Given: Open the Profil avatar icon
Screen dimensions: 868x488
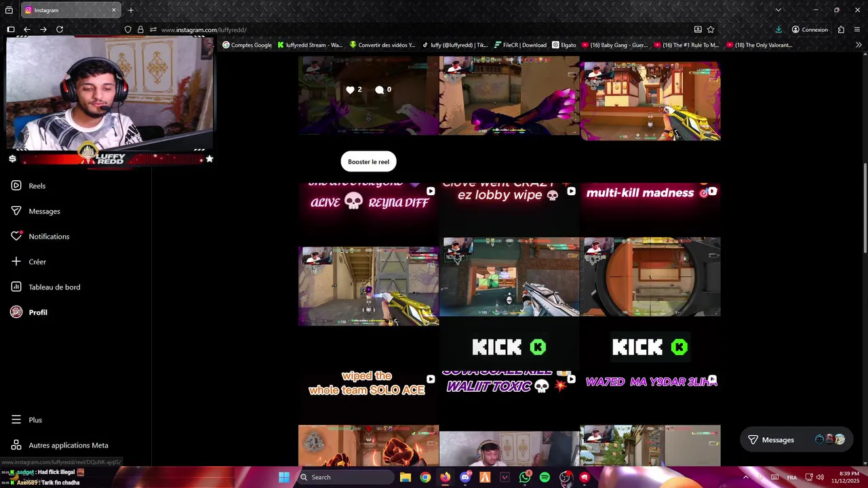Looking at the screenshot, I should click(x=16, y=312).
